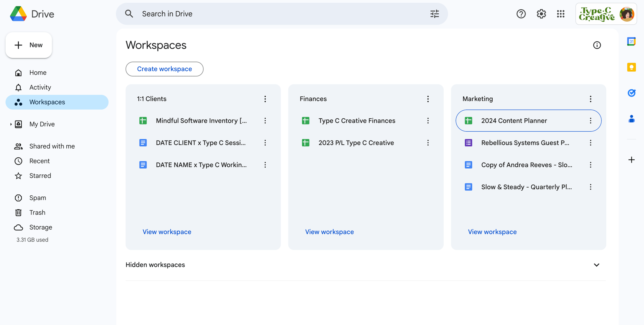Select Starred in the sidebar
This screenshot has width=644, height=325.
coord(40,176)
